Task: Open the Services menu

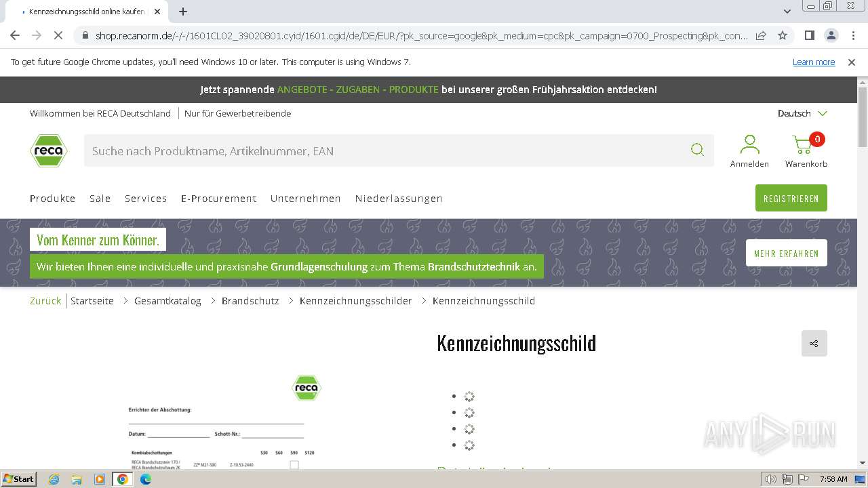Action: point(146,199)
